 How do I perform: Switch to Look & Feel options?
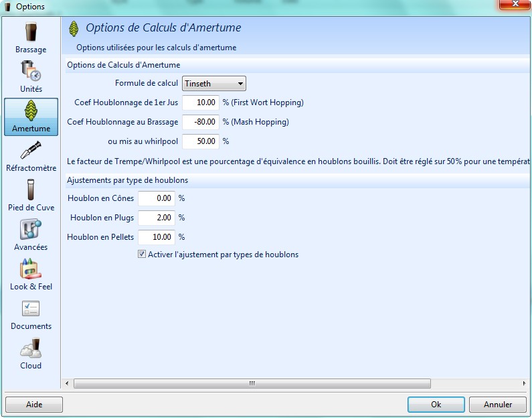tap(31, 275)
